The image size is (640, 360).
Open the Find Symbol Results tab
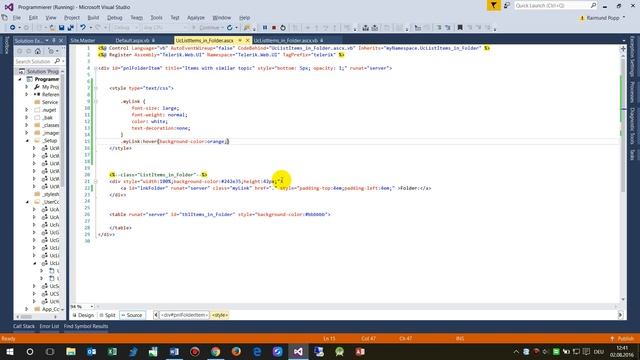pyautogui.click(x=86, y=326)
